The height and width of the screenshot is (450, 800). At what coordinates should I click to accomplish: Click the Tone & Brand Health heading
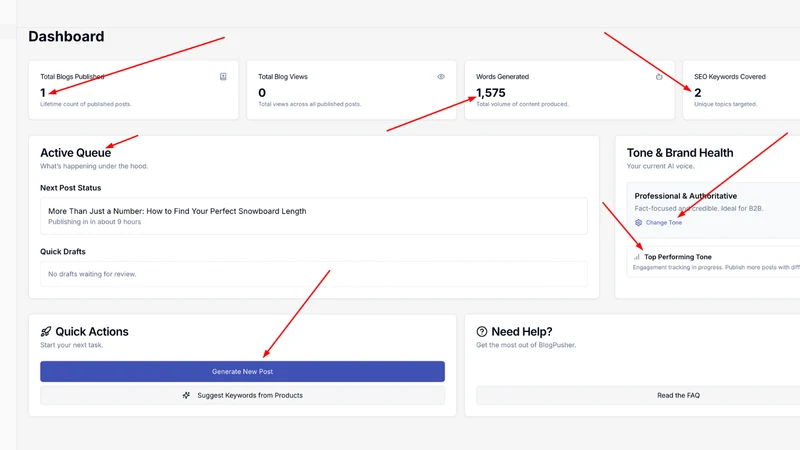click(x=680, y=153)
